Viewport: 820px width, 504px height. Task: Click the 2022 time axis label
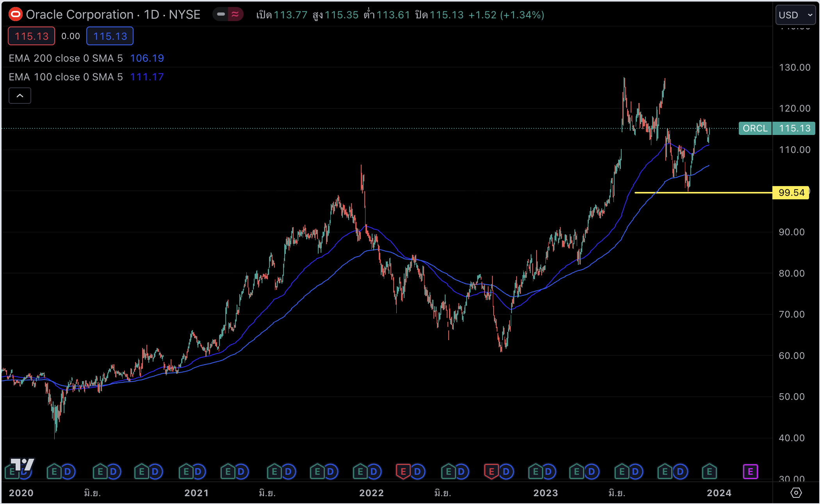pos(371,493)
